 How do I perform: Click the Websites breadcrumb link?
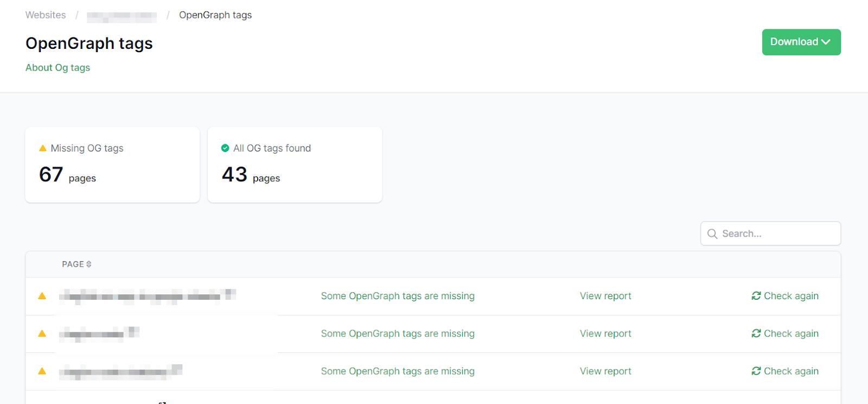click(46, 15)
